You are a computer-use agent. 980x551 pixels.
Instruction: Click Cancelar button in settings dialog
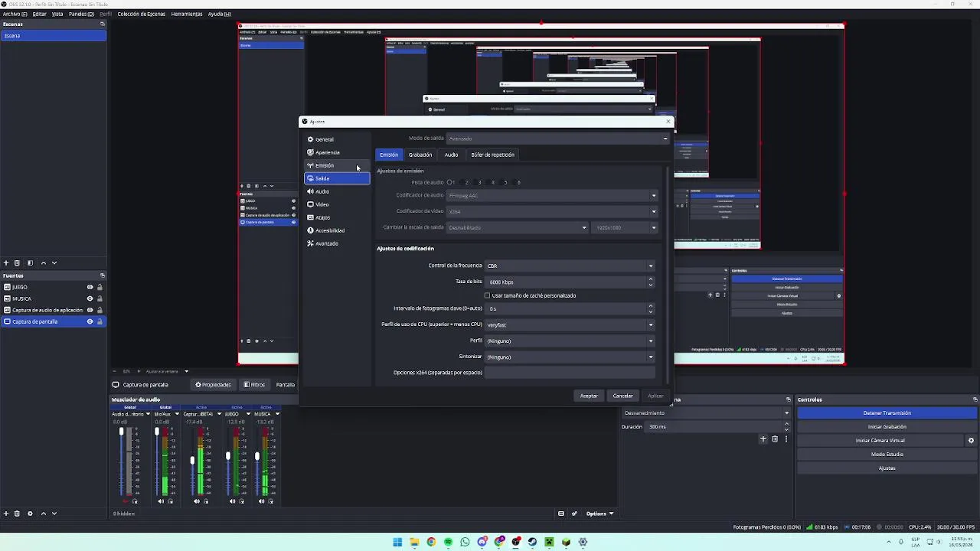tap(622, 396)
